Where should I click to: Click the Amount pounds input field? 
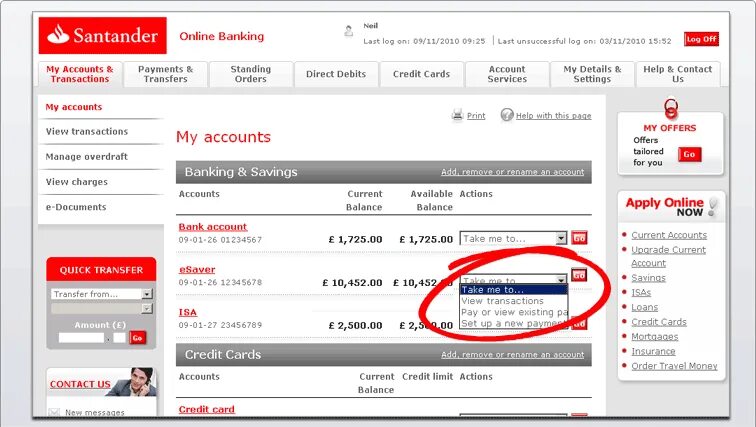[x=81, y=338]
